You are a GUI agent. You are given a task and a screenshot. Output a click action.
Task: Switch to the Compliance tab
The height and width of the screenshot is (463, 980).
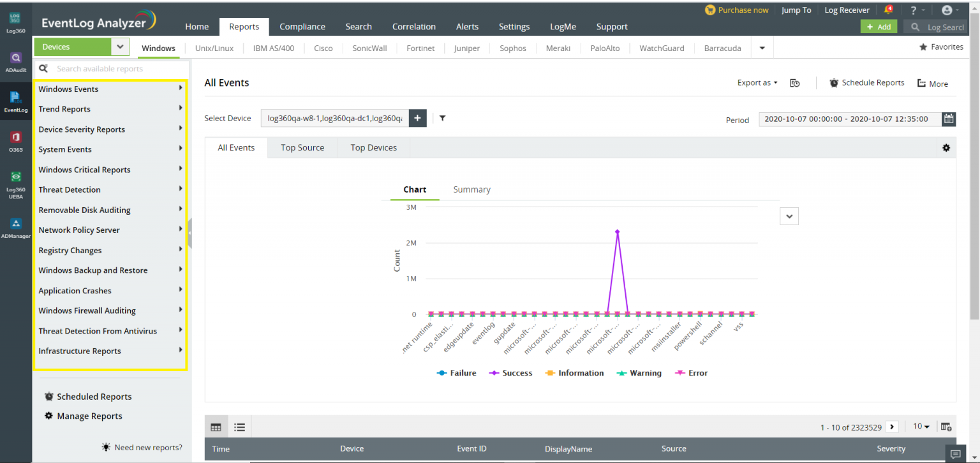tap(302, 27)
